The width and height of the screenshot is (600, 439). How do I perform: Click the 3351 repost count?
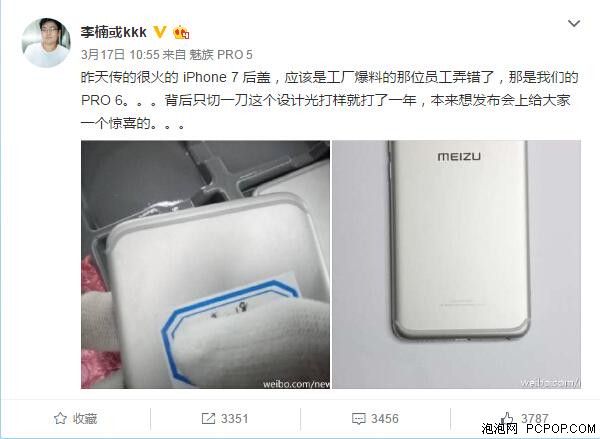point(235,418)
